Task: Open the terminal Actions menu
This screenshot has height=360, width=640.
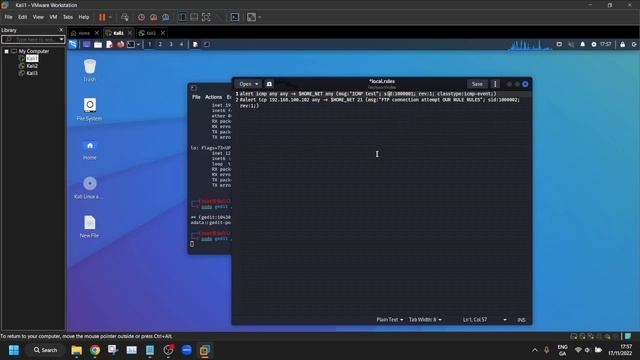Action: [x=213, y=97]
